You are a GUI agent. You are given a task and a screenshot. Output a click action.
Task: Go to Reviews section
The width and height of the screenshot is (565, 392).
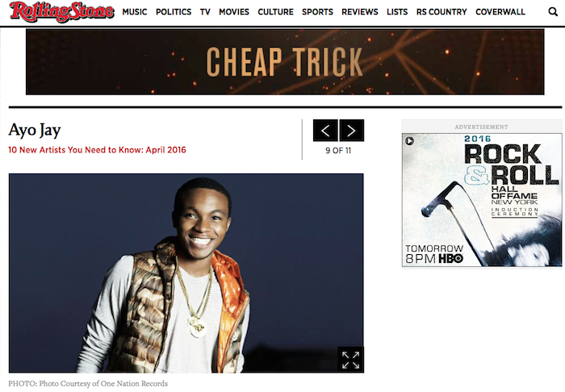point(360,12)
